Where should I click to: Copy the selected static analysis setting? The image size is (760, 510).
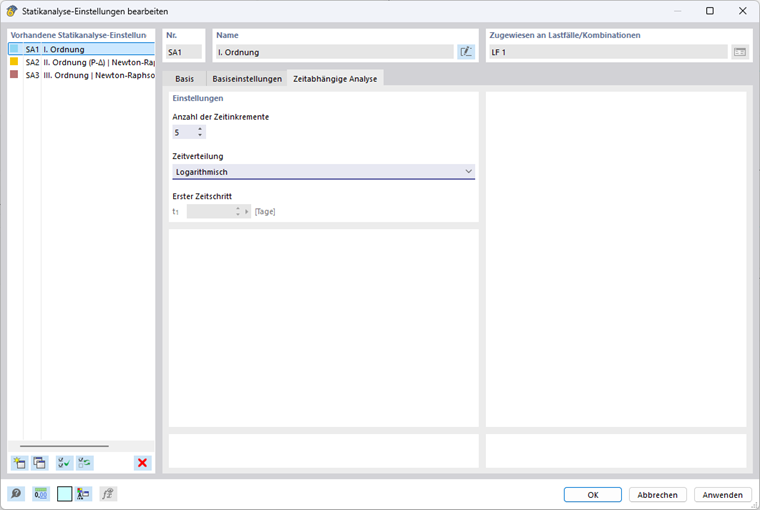click(40, 463)
